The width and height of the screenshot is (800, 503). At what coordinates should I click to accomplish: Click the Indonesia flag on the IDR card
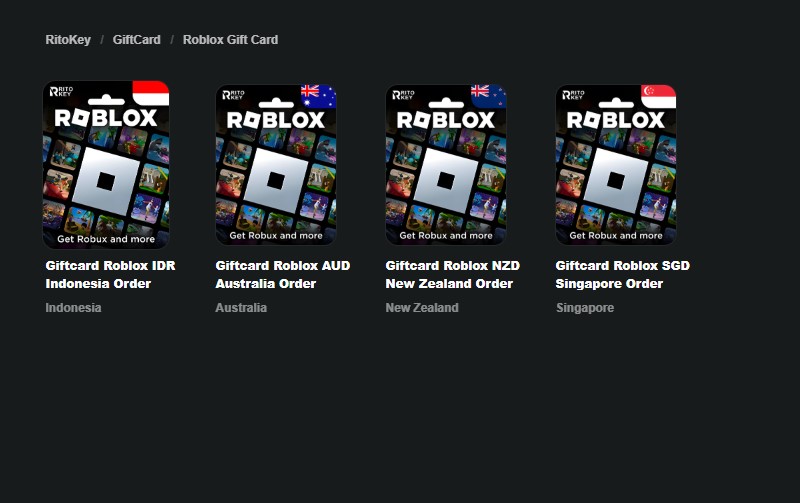coord(151,93)
